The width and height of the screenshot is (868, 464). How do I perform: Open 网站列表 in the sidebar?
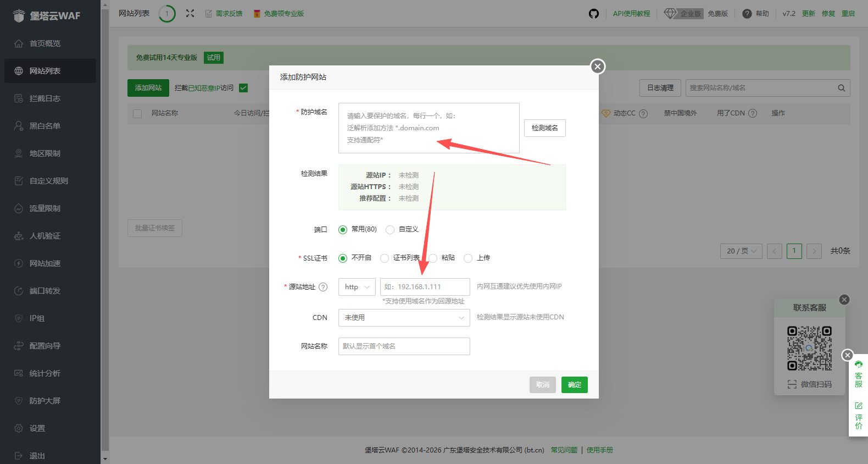click(x=50, y=71)
